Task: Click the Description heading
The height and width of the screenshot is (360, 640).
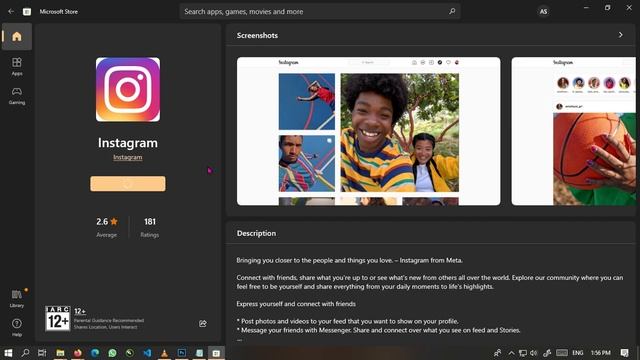Action: 256,233
